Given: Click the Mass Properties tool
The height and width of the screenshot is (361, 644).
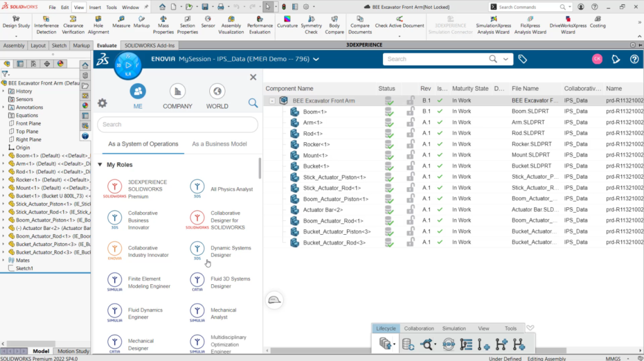Looking at the screenshot, I should [x=163, y=26].
